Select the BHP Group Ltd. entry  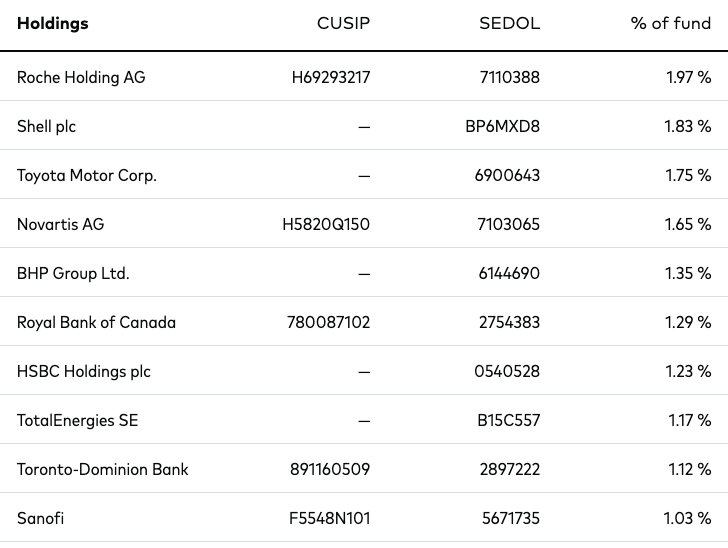73,274
